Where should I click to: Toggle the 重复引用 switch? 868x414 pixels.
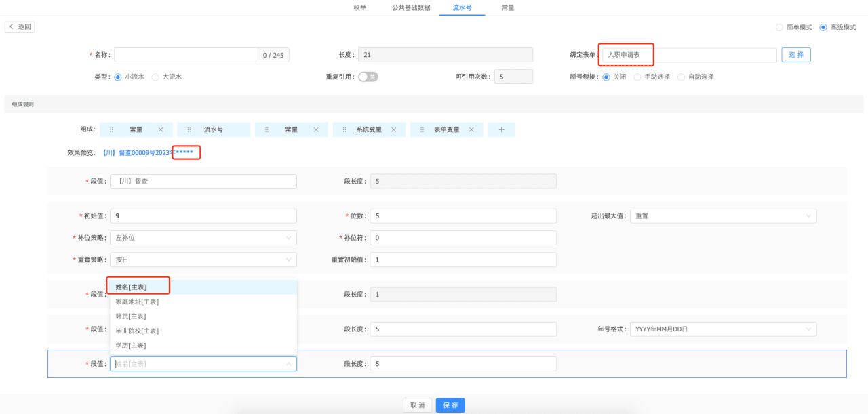point(368,77)
